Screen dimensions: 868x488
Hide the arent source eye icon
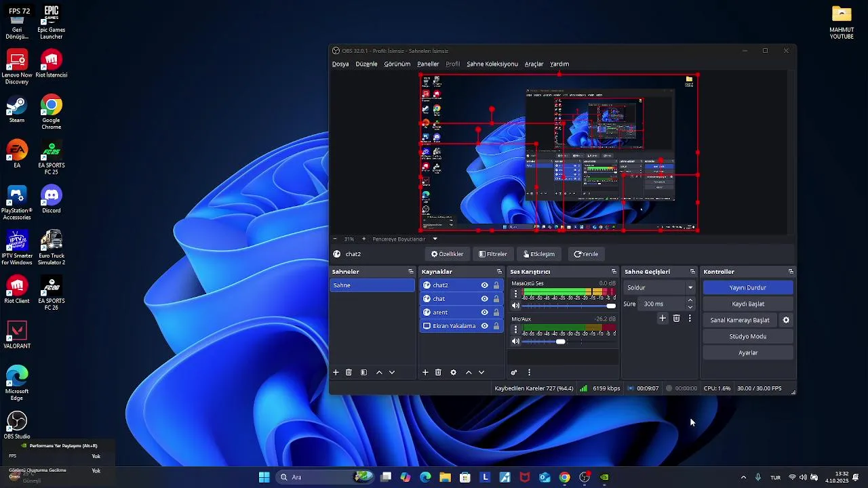click(x=484, y=312)
